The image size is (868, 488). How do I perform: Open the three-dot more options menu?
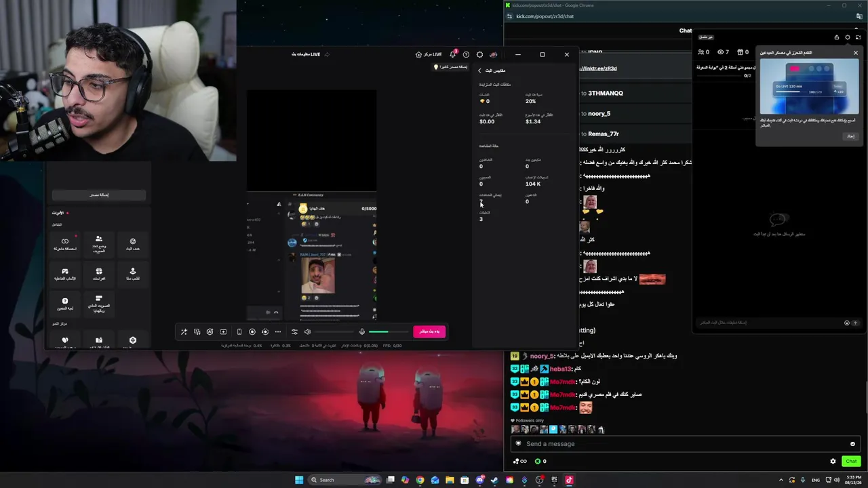[278, 331]
